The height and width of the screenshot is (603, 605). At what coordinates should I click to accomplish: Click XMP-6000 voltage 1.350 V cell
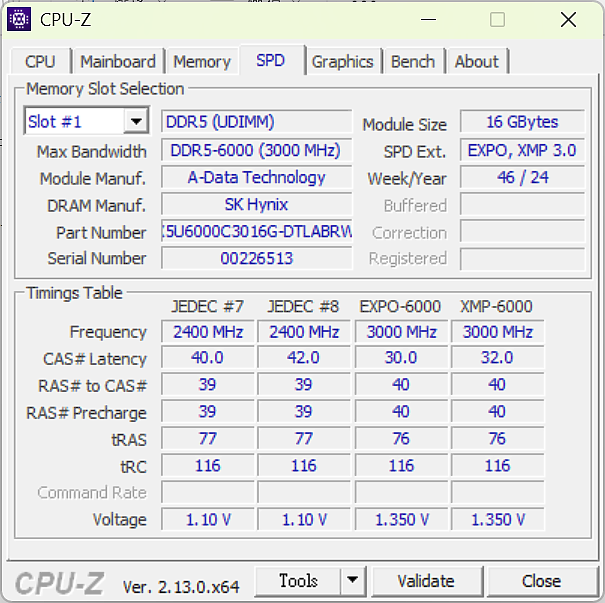point(498,520)
